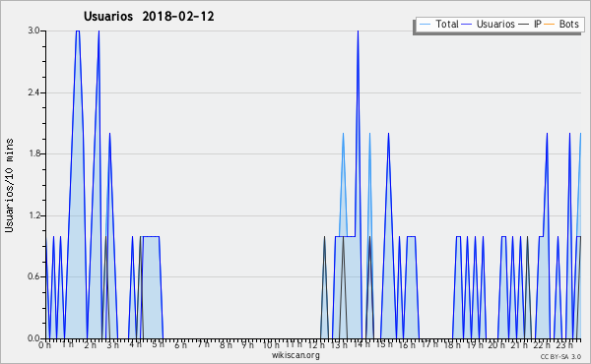The height and width of the screenshot is (364, 591).
Task: Click the '16 h' x-axis tick label
Action: [407, 345]
